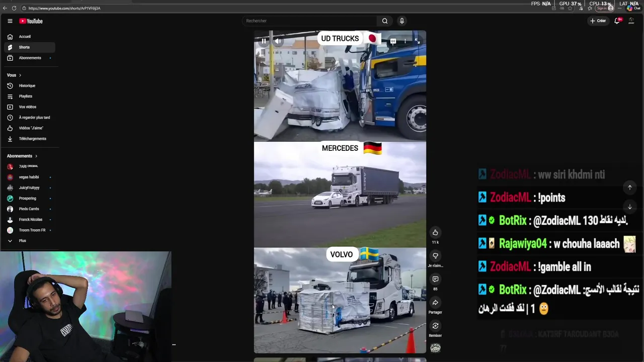Toggle closed captions on the Short
Viewport: 644px width, 362px height.
(x=393, y=41)
